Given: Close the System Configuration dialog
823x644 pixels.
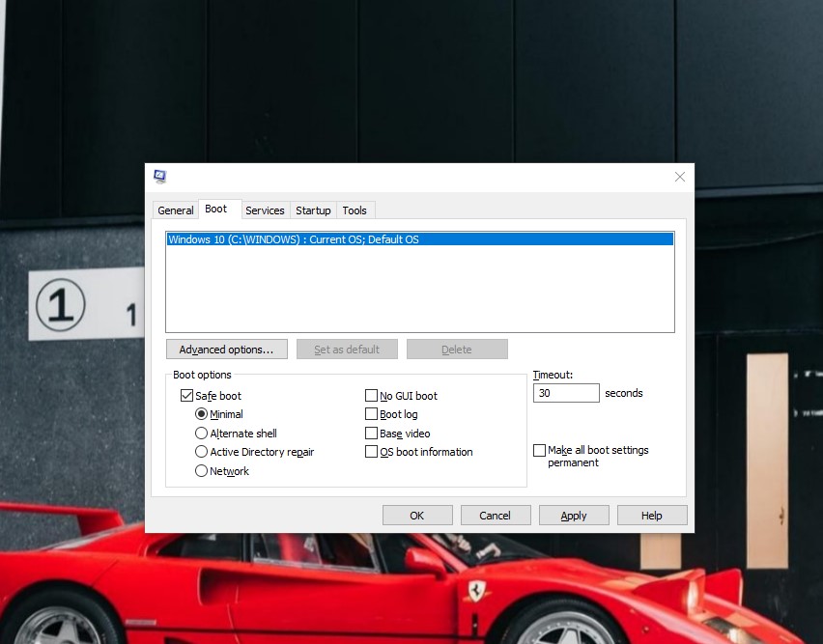Looking at the screenshot, I should pyautogui.click(x=680, y=177).
